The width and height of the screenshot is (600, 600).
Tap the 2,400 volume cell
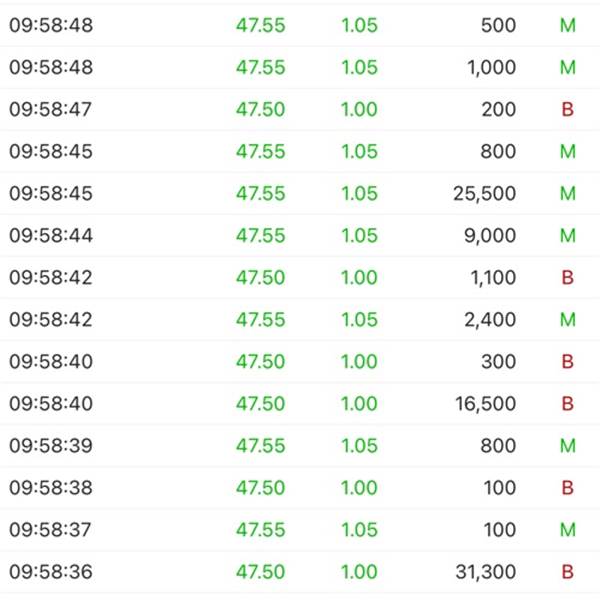490,320
